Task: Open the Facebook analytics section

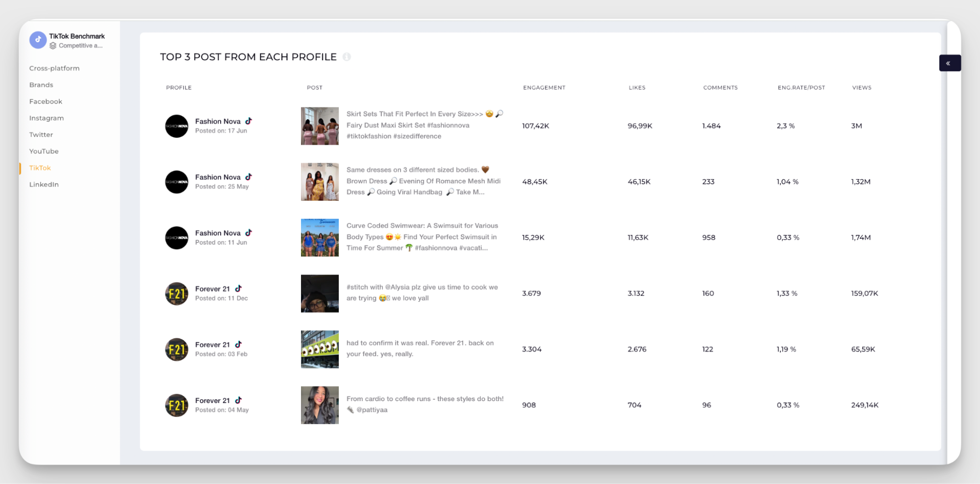Action: [x=45, y=101]
